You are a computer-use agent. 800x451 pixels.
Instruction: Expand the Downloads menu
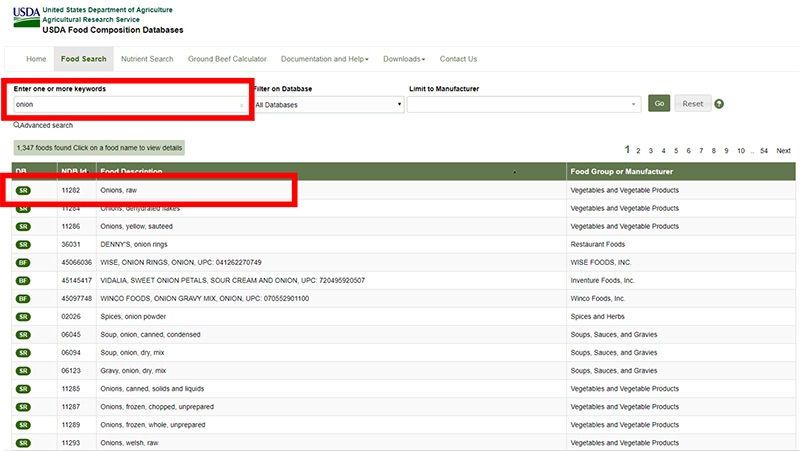(404, 59)
